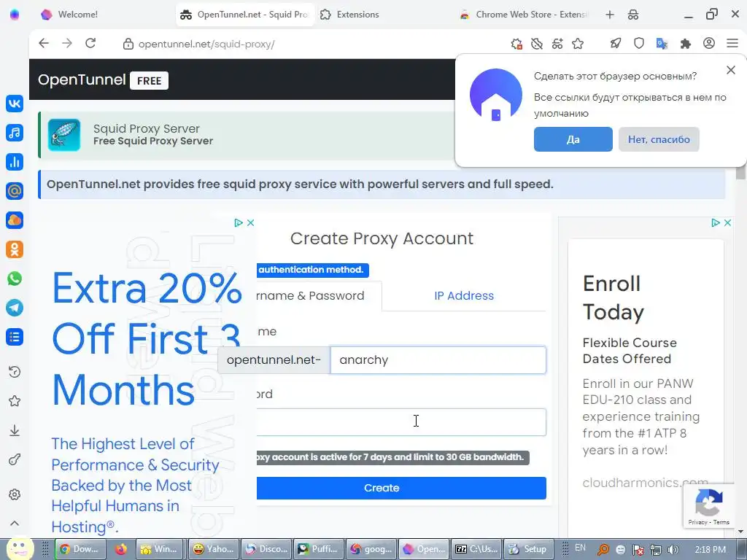Image resolution: width=747 pixels, height=560 pixels.
Task: Open the shield protection icon
Action: (639, 44)
